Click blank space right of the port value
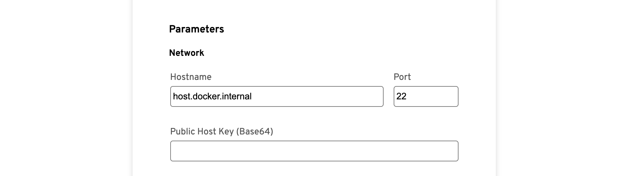This screenshot has height=176, width=644. pos(435,96)
